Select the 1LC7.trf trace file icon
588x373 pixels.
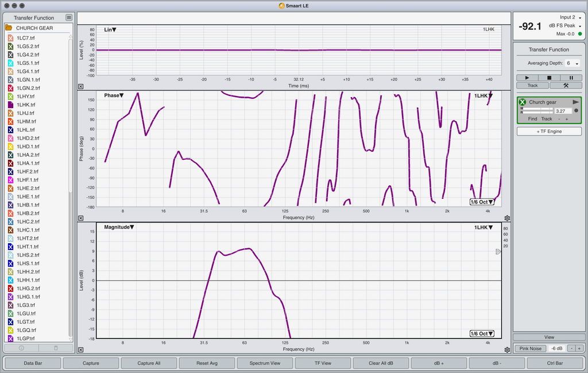(10, 38)
